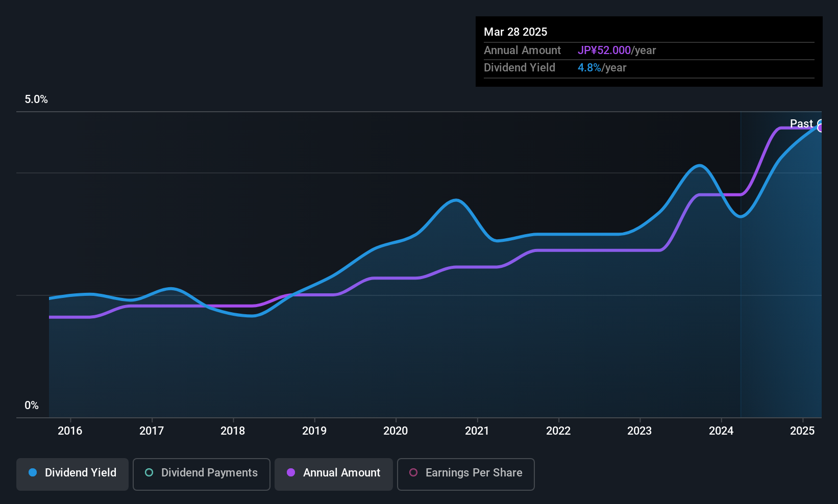The width and height of the screenshot is (838, 504).
Task: Click the 2018 x-axis label
Action: tap(233, 431)
